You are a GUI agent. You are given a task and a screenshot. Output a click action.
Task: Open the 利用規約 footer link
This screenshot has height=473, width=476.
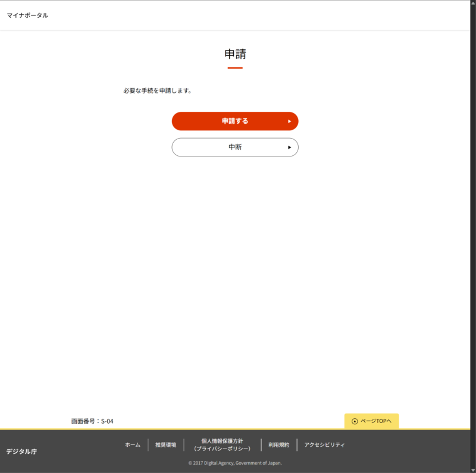tap(278, 445)
